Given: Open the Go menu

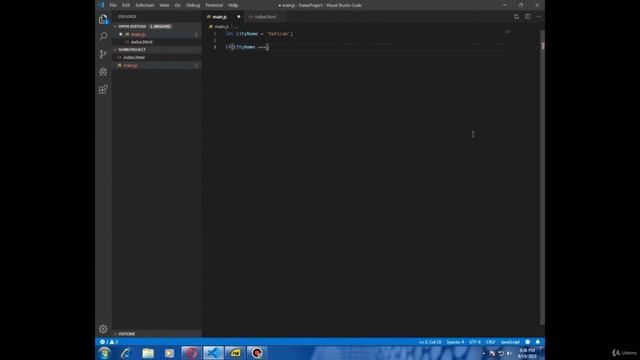Looking at the screenshot, I should point(178,5).
